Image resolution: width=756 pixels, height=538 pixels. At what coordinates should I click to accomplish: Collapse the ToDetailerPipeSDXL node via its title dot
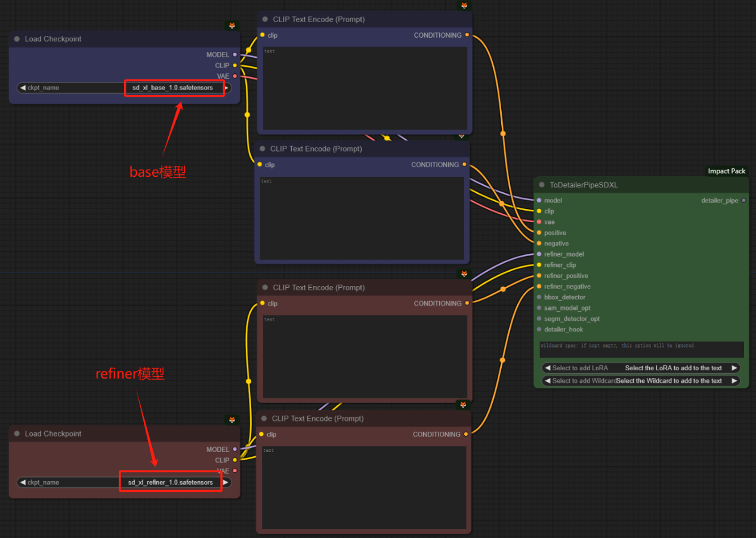point(542,185)
